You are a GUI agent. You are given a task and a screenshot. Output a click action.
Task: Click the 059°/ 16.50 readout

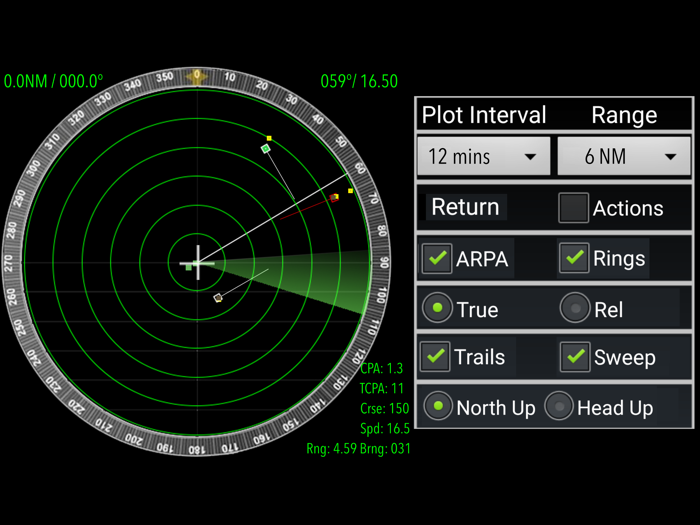coord(359,81)
